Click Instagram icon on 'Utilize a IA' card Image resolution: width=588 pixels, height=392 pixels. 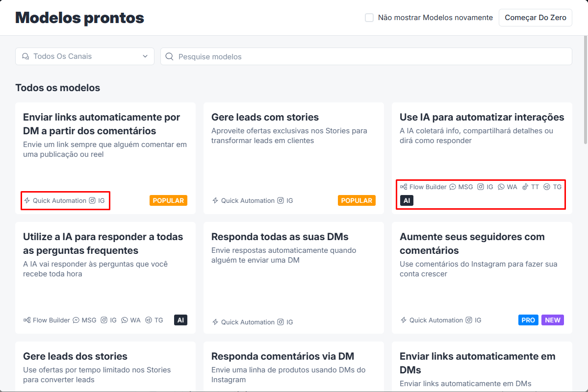coord(104,320)
